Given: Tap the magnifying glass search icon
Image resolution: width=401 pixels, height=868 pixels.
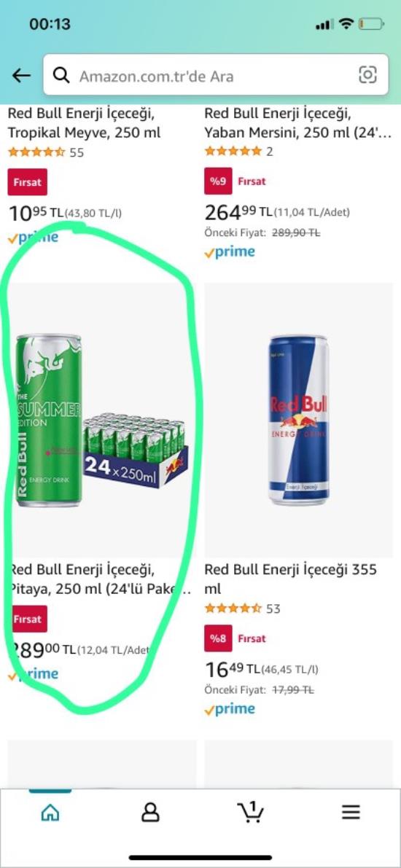Looking at the screenshot, I should 61,75.
